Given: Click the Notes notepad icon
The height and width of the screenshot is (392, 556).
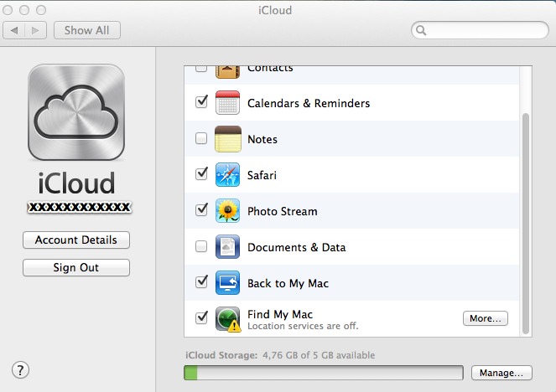Looking at the screenshot, I should (x=227, y=139).
